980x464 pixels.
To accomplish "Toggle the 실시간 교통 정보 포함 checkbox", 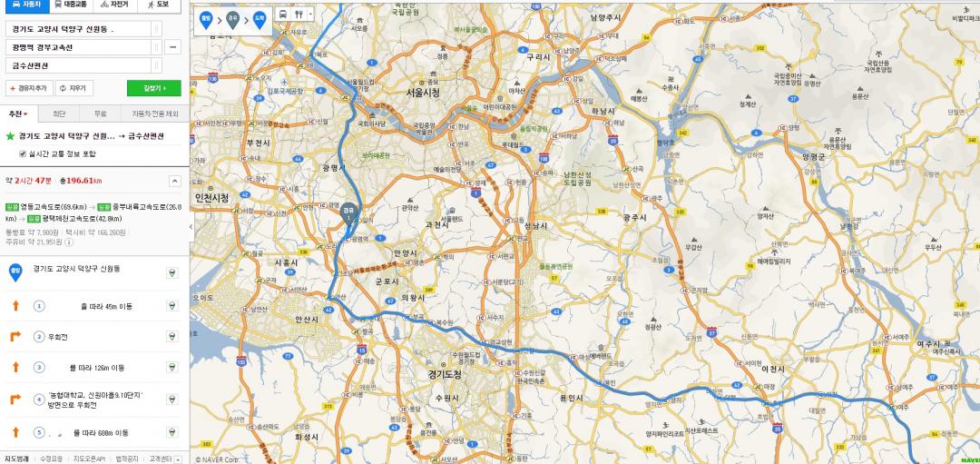I will pyautogui.click(x=23, y=153).
